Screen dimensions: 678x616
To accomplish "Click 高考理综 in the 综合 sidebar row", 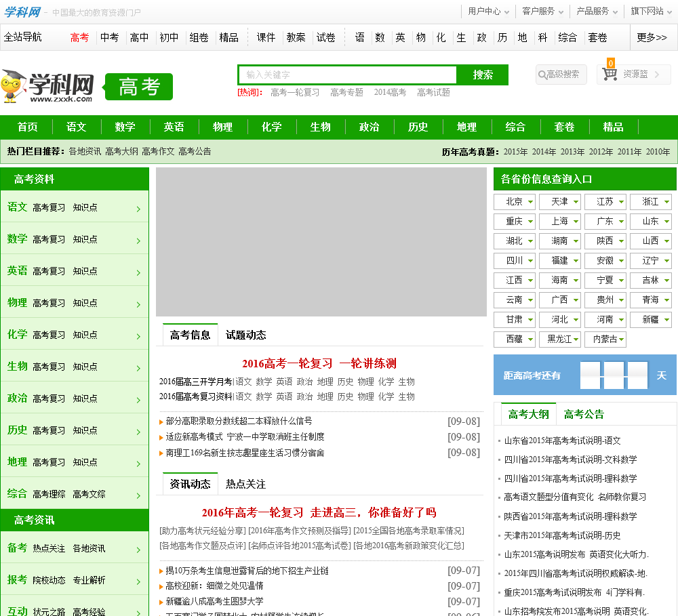I will point(49,494).
